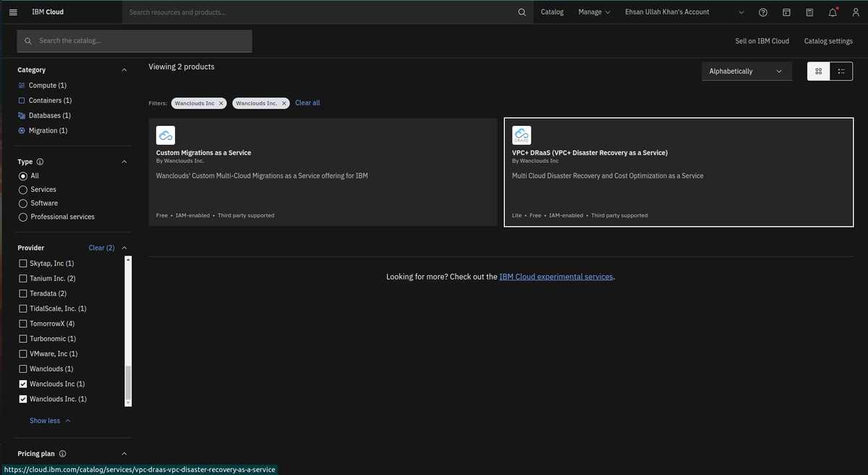Select Professional services radio button
Screen dimensions: 868x475
(x=23, y=217)
